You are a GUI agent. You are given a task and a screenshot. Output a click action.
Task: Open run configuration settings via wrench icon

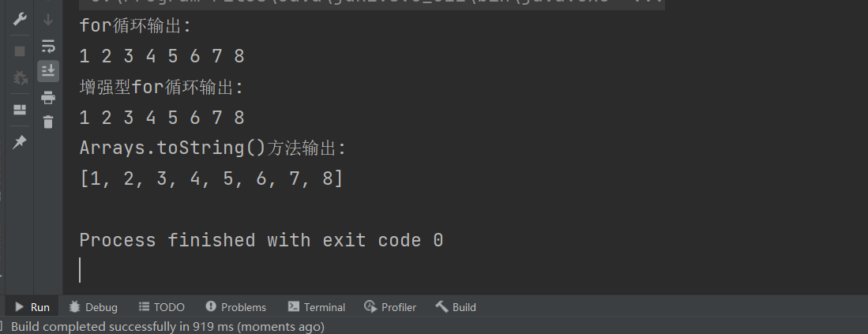pyautogui.click(x=20, y=20)
